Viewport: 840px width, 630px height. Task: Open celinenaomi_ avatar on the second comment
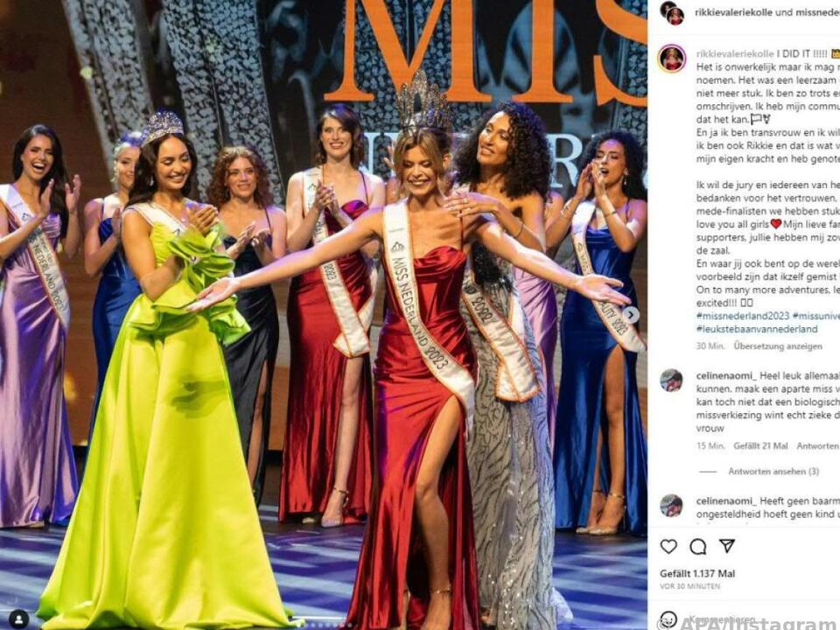[671, 505]
